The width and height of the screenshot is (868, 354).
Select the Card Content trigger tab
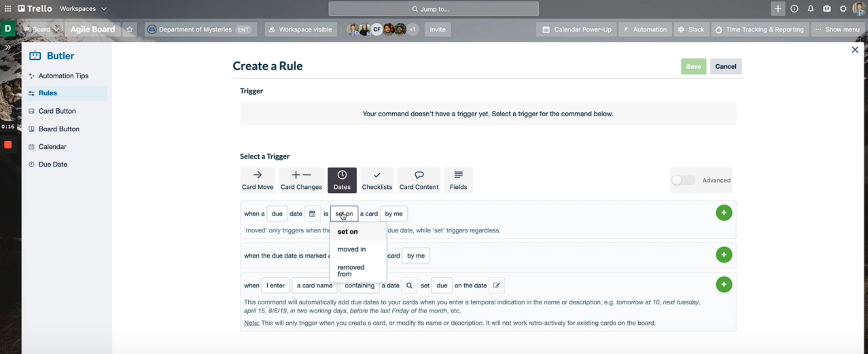(x=419, y=180)
